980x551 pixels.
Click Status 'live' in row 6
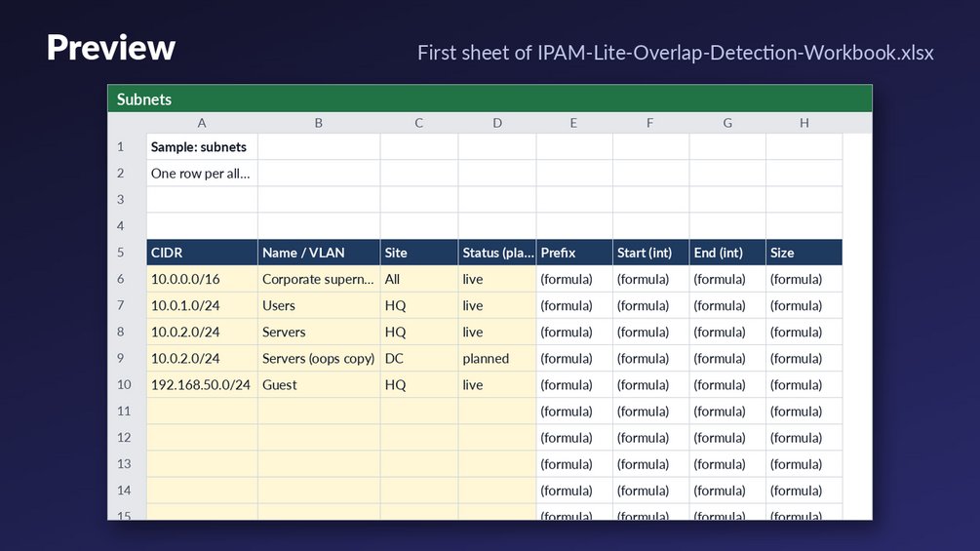[497, 279]
